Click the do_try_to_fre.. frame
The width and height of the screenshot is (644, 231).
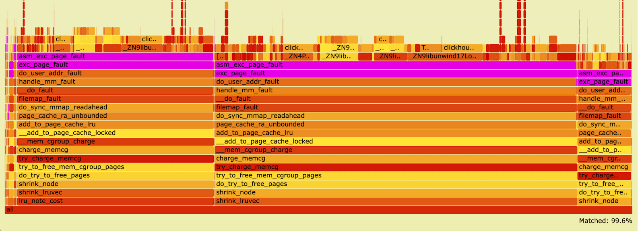pyautogui.click(x=604, y=193)
